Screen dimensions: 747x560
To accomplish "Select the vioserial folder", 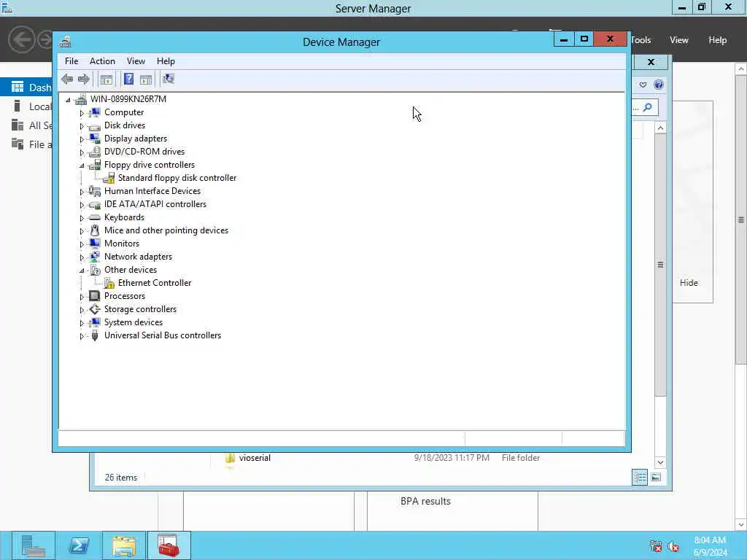I will [x=255, y=458].
